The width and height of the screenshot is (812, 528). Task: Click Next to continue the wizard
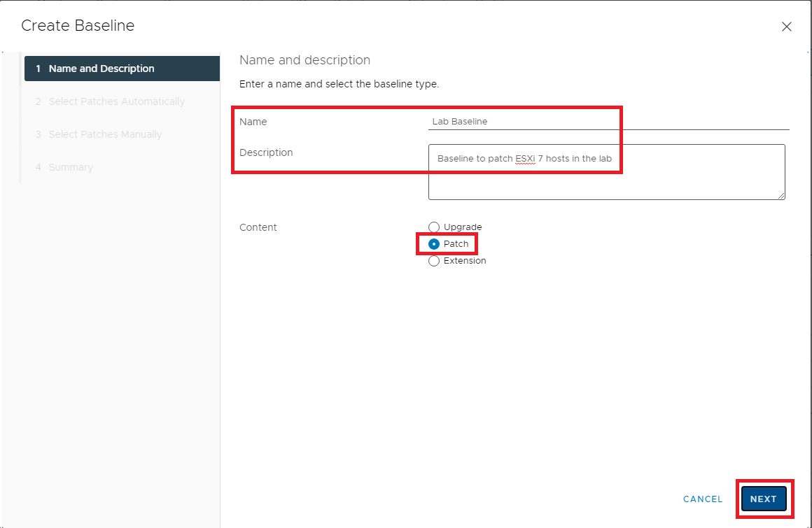click(x=763, y=499)
